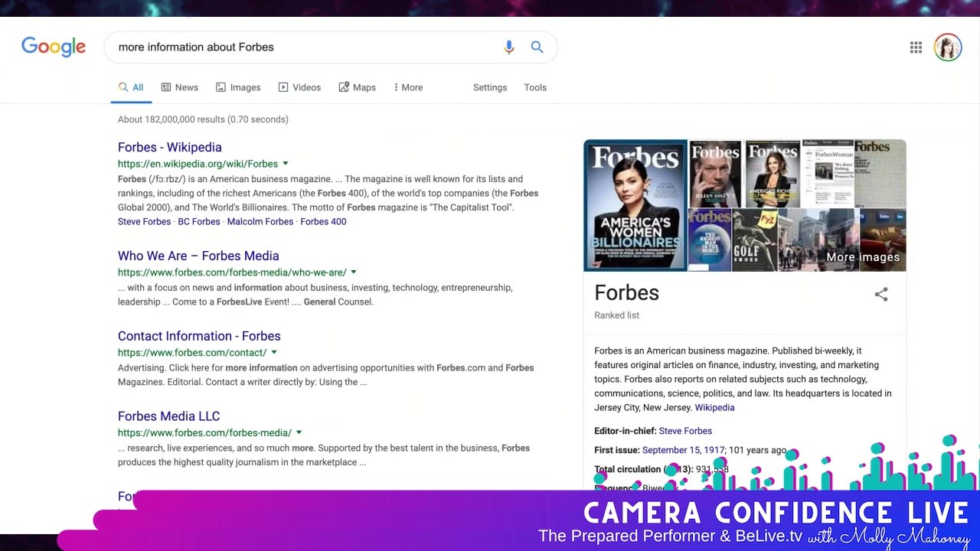Screen dimensions: 980x551
Task: Click the Google logo
Action: coord(54,47)
